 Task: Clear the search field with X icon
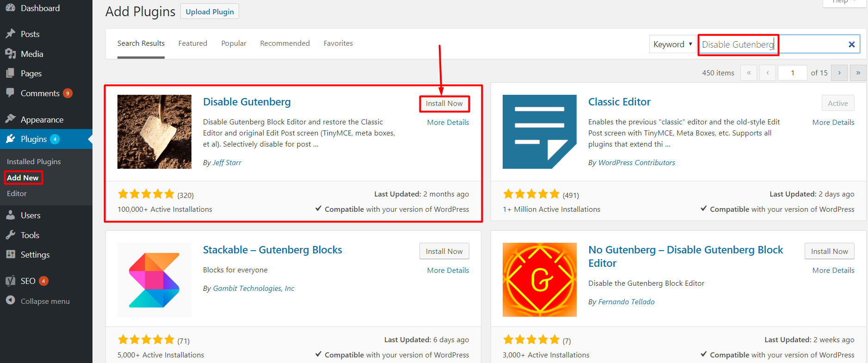coord(851,44)
